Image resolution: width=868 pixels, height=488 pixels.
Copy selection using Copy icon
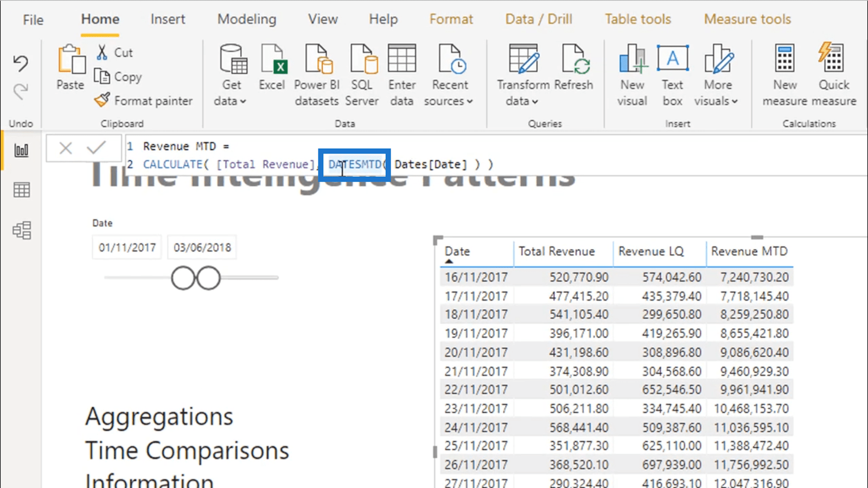102,76
